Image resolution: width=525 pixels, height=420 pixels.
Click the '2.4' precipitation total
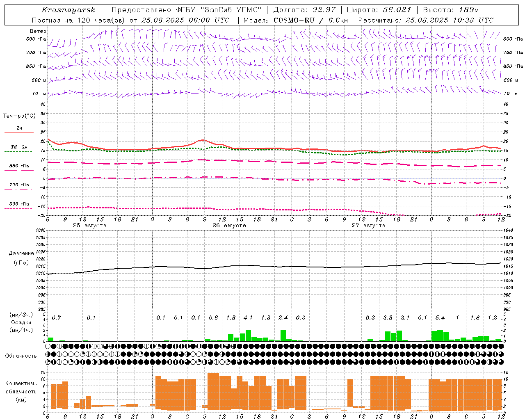click(283, 318)
